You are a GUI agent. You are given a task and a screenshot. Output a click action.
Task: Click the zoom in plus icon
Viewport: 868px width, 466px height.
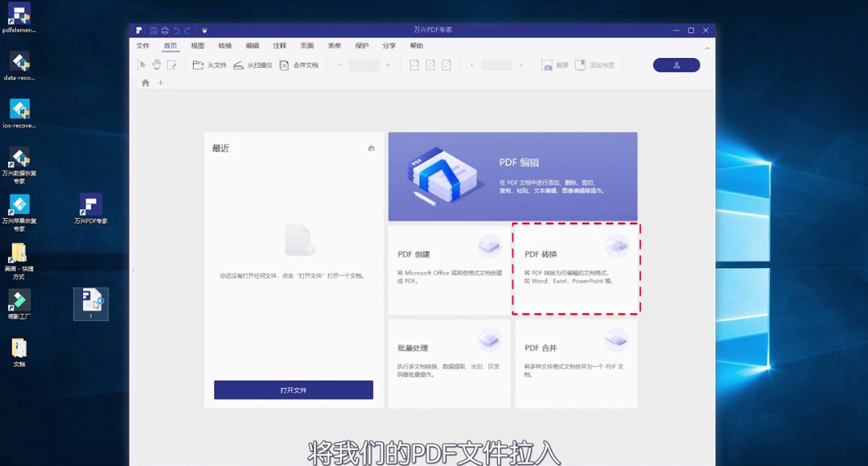[388, 65]
